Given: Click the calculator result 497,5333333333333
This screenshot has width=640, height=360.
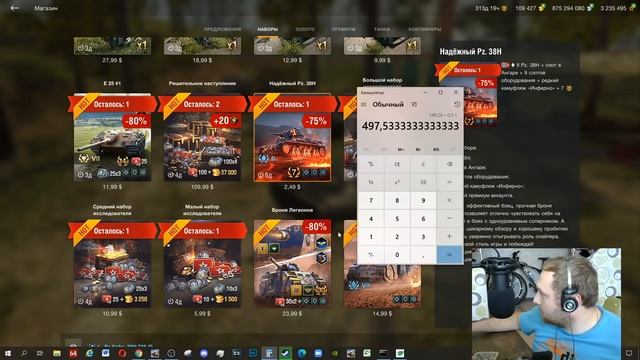Looking at the screenshot, I should point(410,126).
